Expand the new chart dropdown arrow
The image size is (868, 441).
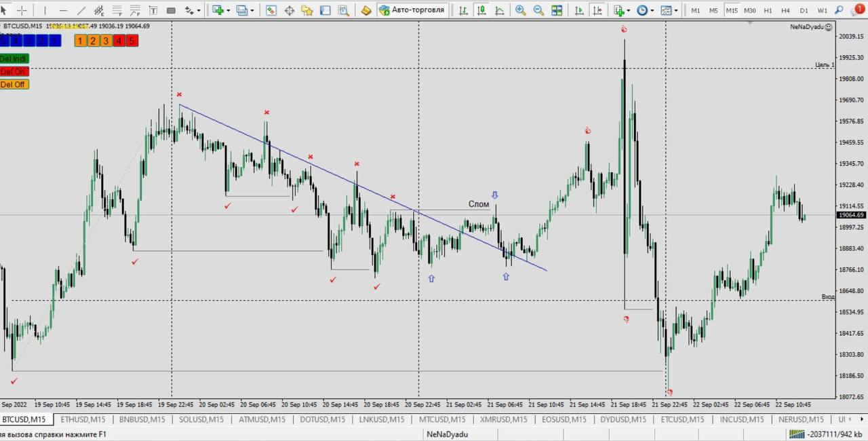(x=229, y=11)
